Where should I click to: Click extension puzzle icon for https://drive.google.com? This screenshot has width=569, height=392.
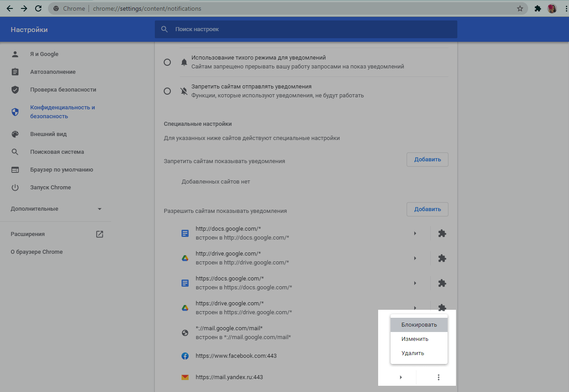(442, 307)
